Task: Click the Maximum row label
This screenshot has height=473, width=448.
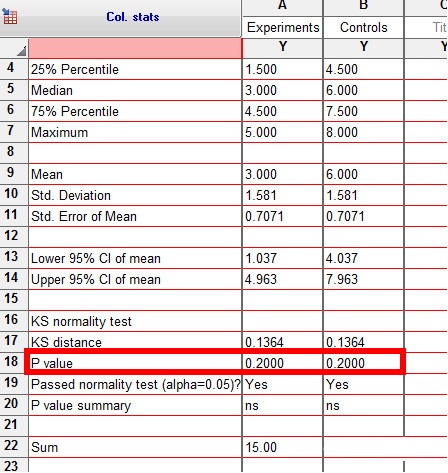Action: [x=59, y=132]
